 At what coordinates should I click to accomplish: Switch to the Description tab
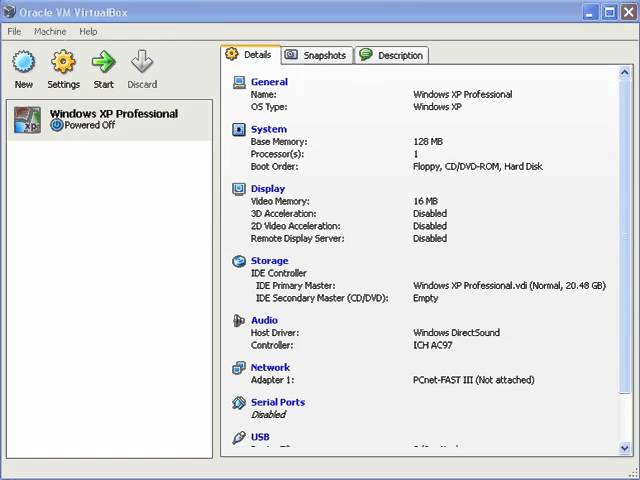391,55
